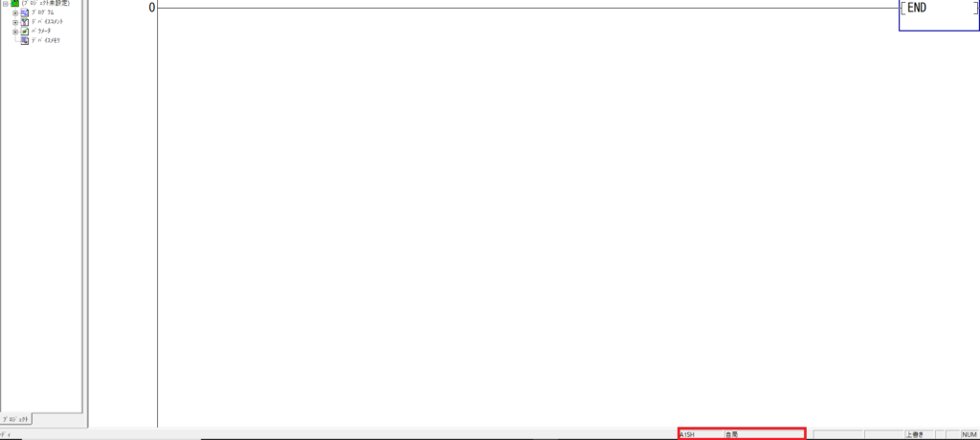This screenshot has height=440, width=980.
Task: Expand the デバイスコメント tree node
Action: [x=15, y=23]
